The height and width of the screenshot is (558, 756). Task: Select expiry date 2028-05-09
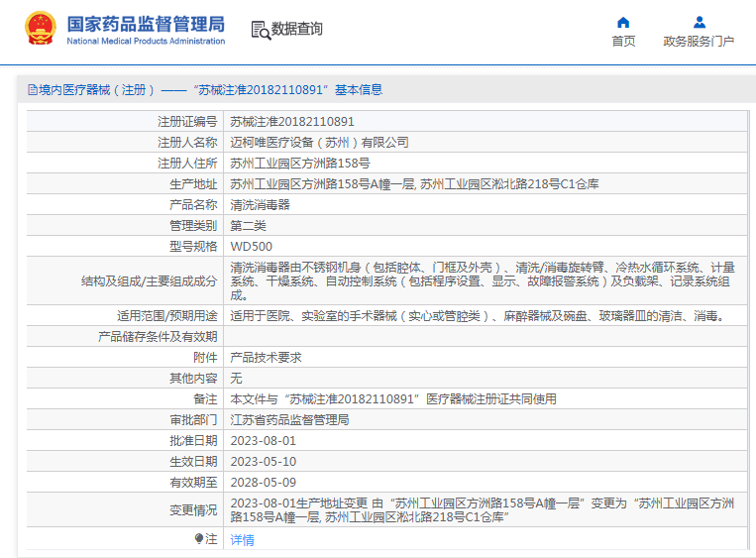coord(264,483)
